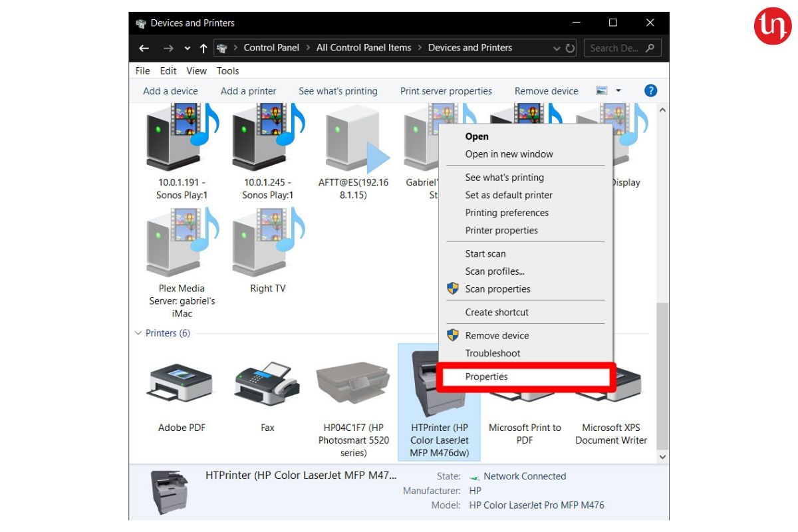Open the File menu
Viewport: 798px width, 532px height.
pos(142,70)
